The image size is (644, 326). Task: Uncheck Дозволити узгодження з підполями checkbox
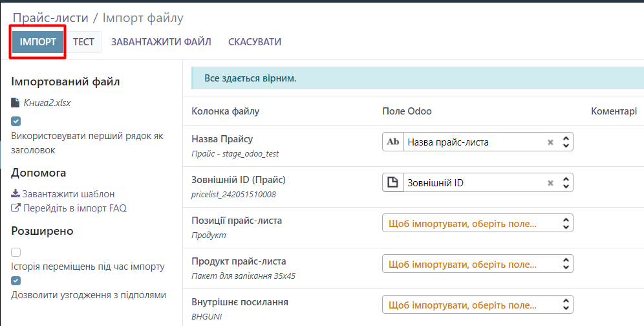coord(16,281)
